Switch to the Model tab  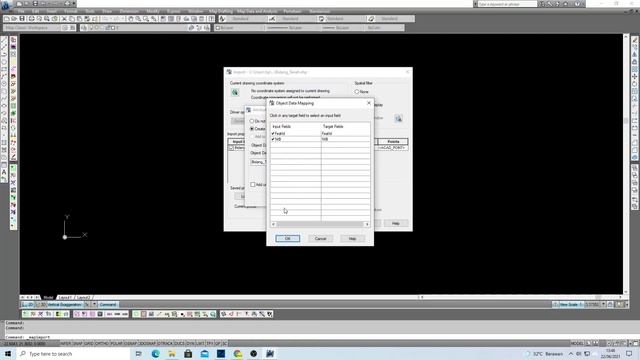48,298
